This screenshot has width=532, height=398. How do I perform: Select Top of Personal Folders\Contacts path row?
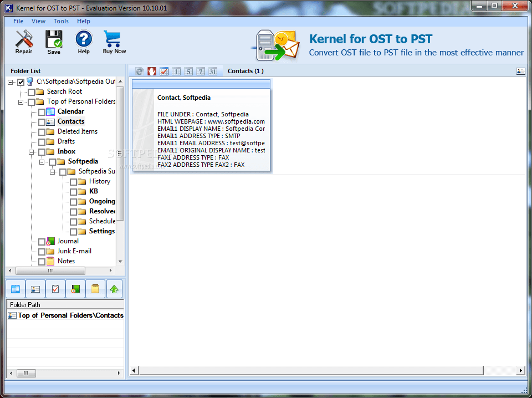point(65,315)
